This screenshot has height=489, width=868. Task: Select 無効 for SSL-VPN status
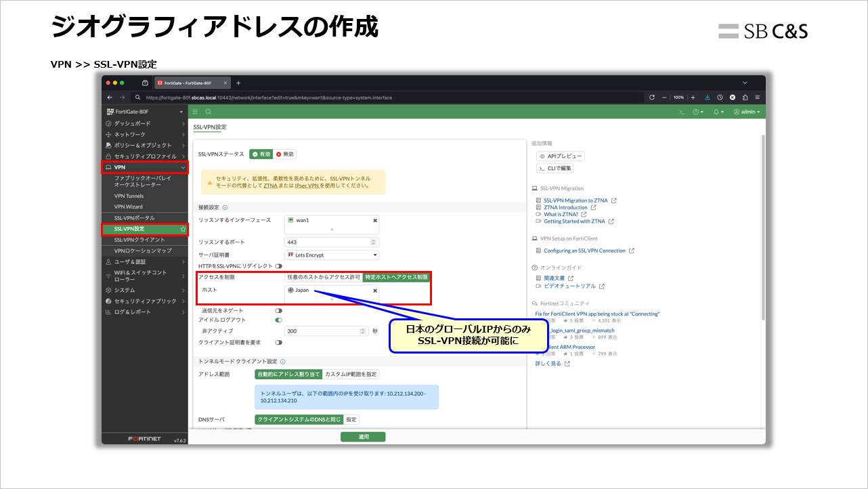(x=285, y=154)
